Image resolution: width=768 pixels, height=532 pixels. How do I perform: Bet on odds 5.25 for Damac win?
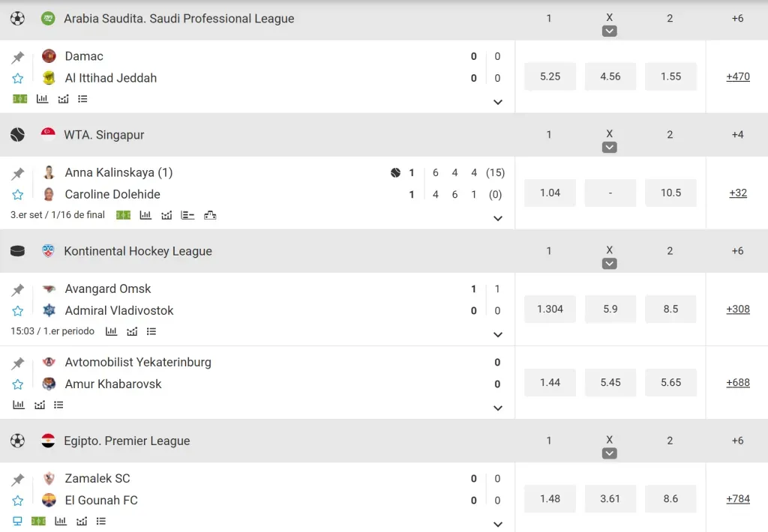(550, 76)
